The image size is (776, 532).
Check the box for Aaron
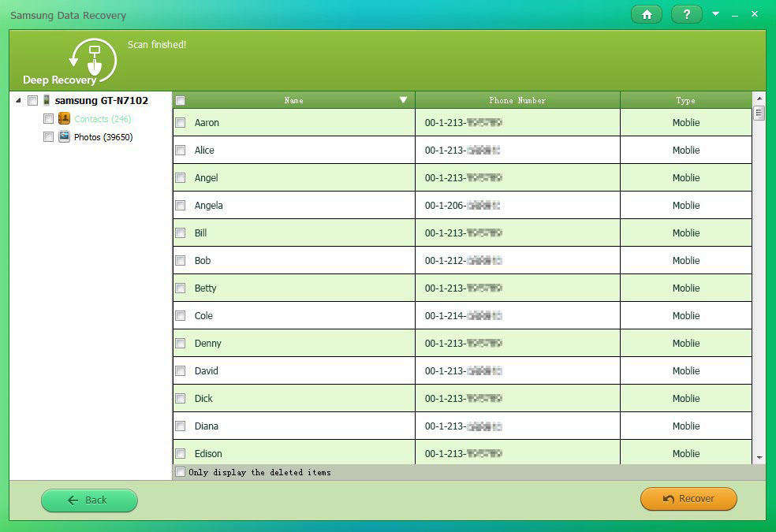181,123
